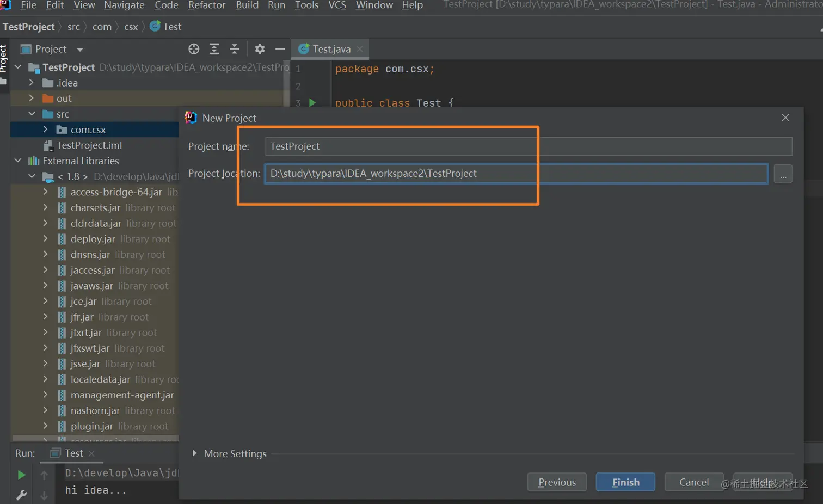Select TestProject.iml file in tree
823x504 pixels.
point(89,145)
